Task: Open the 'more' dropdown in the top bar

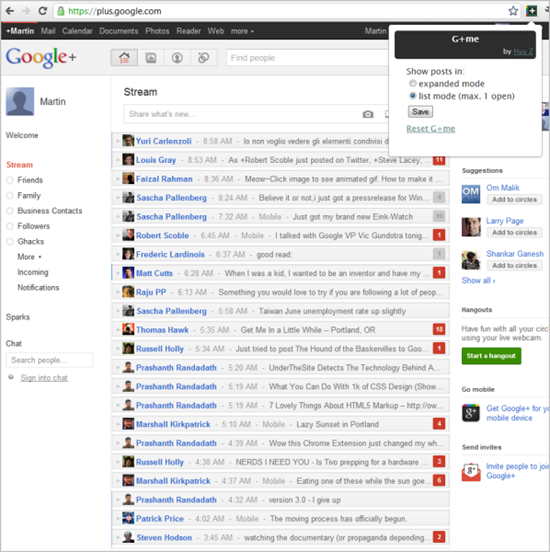Action: [242, 31]
